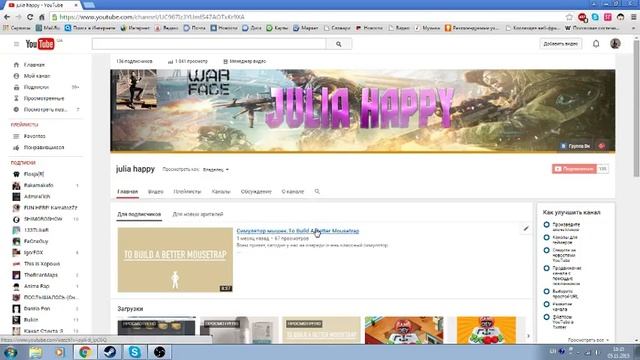
Task: Open the notifications bell
Action: (596, 44)
